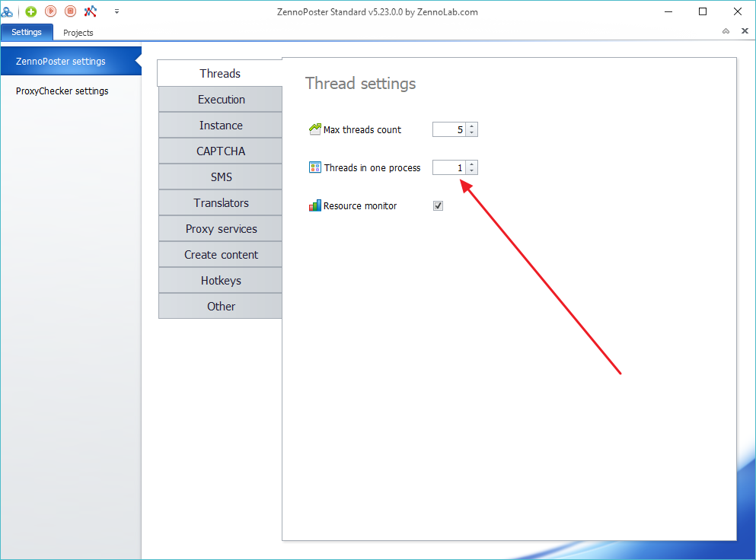The image size is (756, 560).
Task: Click the Max threads count label
Action: coord(362,129)
